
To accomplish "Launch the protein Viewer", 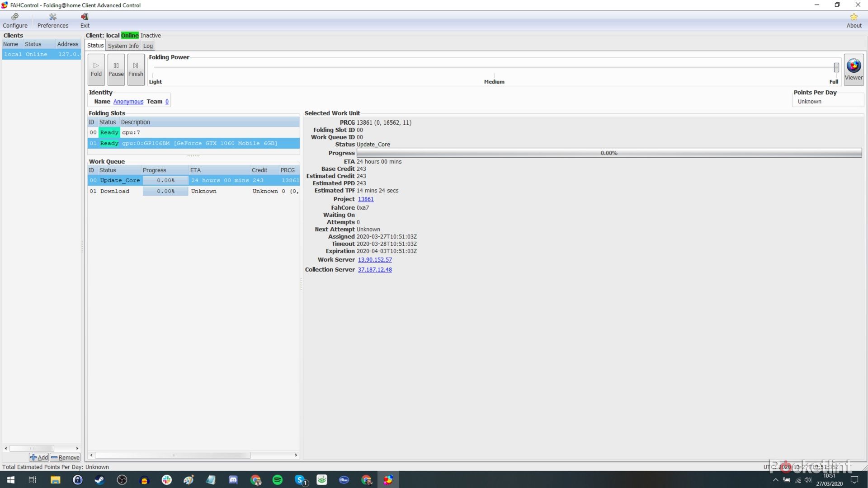I will [x=854, y=69].
